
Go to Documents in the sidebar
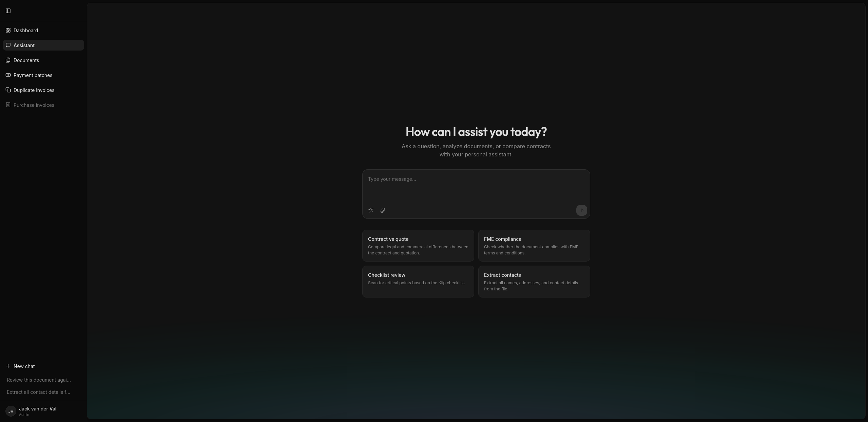(43, 60)
